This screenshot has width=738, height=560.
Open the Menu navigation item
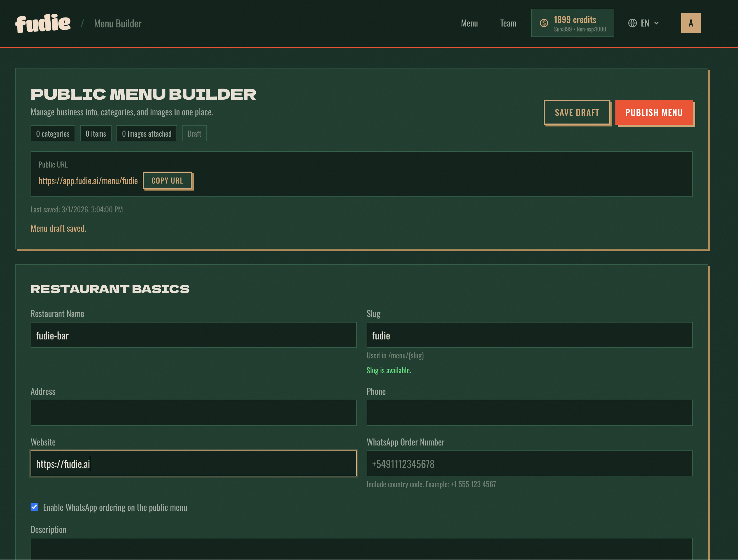pyautogui.click(x=469, y=23)
